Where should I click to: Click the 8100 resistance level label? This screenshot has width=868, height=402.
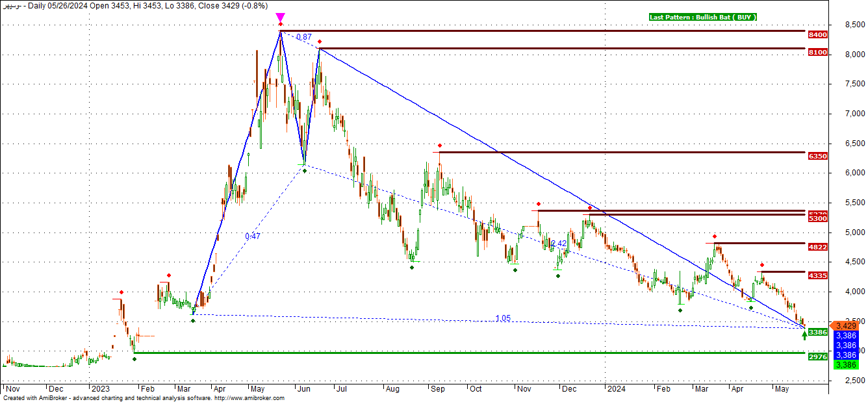(x=818, y=52)
